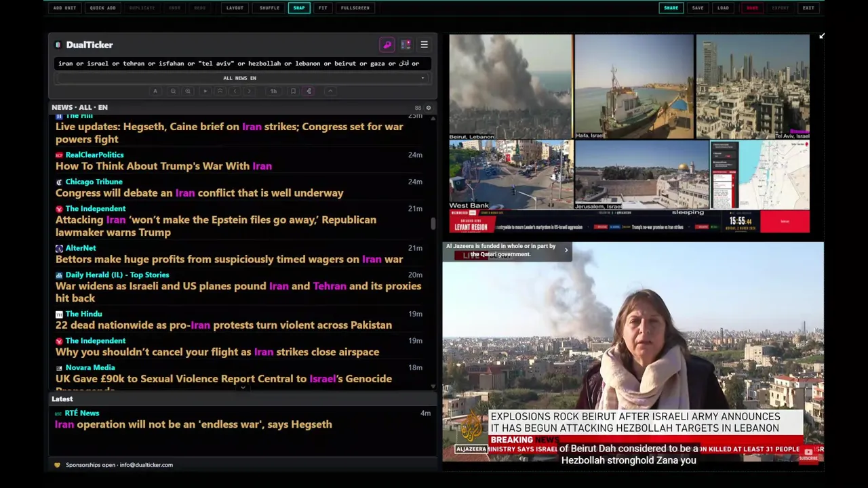This screenshot has width=868, height=488.
Task: Click the Daily Herald source icon
Action: (x=59, y=275)
